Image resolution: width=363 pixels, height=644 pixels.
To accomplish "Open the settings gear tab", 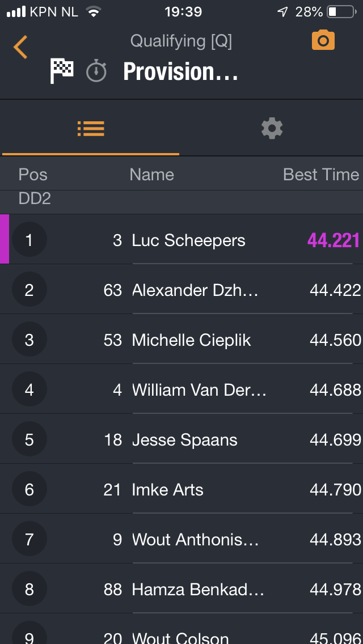I will point(272,129).
